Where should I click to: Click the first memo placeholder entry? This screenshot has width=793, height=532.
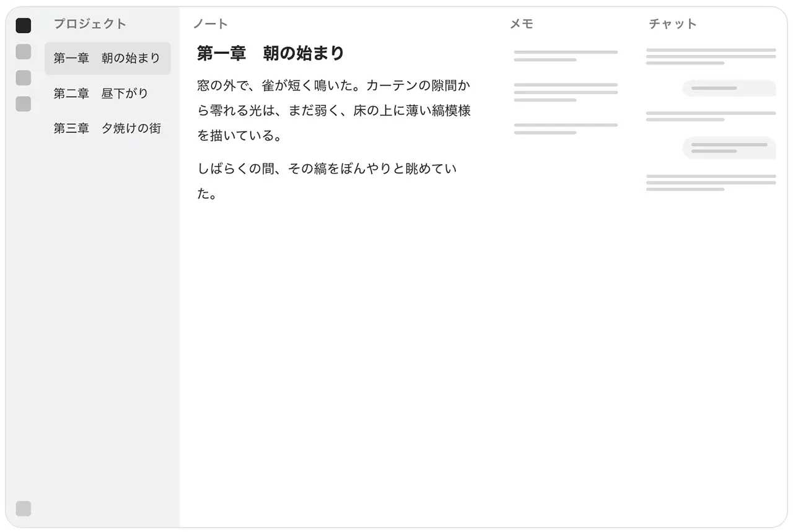pos(566,56)
